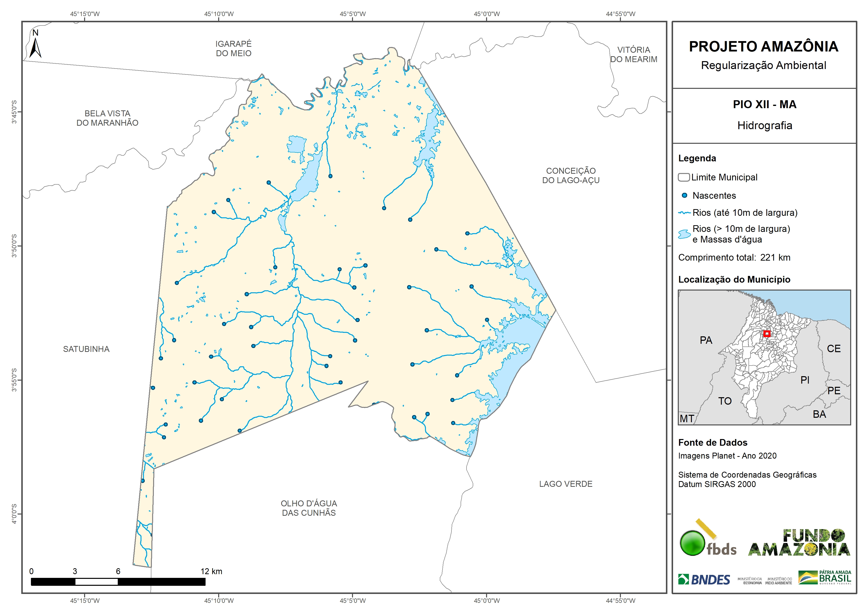
Task: Click the Pátria Amada Brasil logo
Action: point(825,578)
